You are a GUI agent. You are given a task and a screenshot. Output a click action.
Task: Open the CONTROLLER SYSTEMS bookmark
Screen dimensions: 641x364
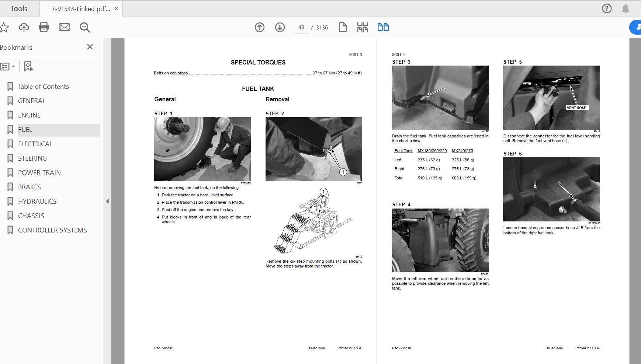click(x=52, y=230)
